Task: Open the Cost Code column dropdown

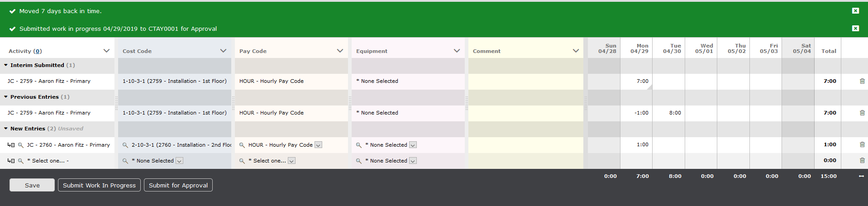Action: (223, 51)
